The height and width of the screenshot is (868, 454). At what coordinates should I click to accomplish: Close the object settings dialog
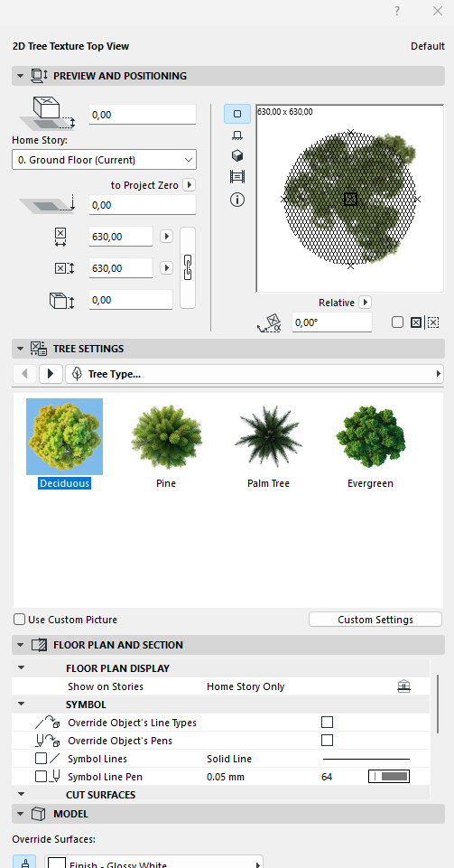click(x=438, y=11)
